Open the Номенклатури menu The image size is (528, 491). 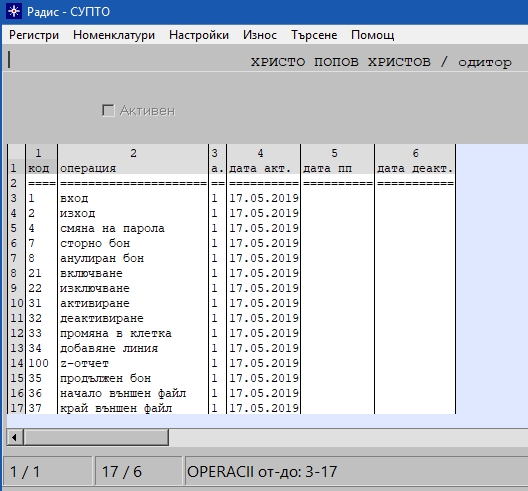point(114,35)
